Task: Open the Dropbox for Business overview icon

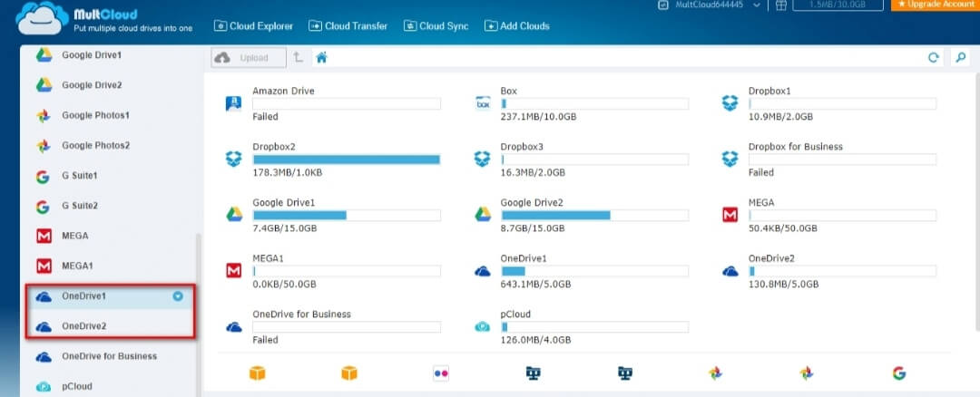Action: pyautogui.click(x=730, y=160)
